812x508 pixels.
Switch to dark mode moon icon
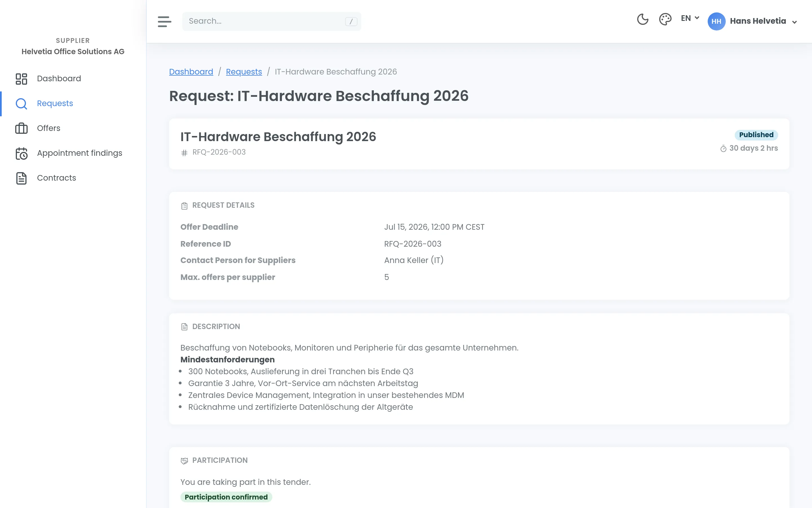point(643,19)
